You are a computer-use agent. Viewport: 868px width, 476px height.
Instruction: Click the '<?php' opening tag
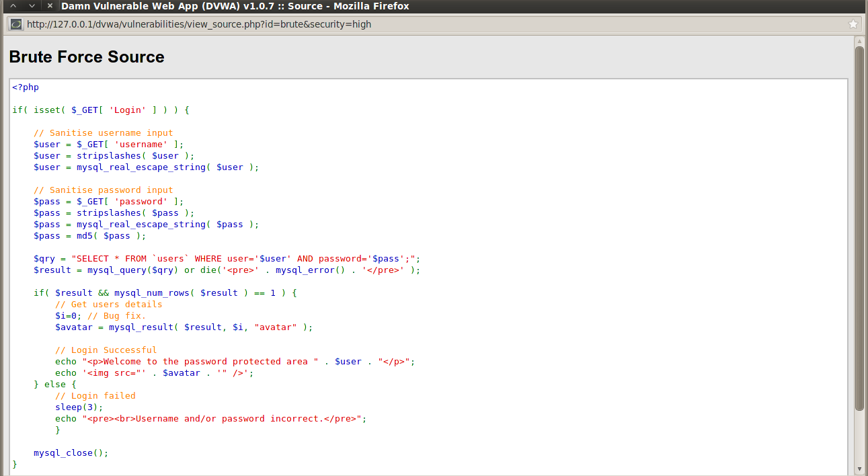click(x=26, y=87)
